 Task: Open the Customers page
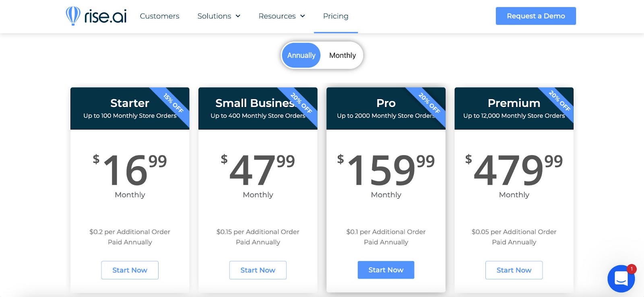pos(159,16)
